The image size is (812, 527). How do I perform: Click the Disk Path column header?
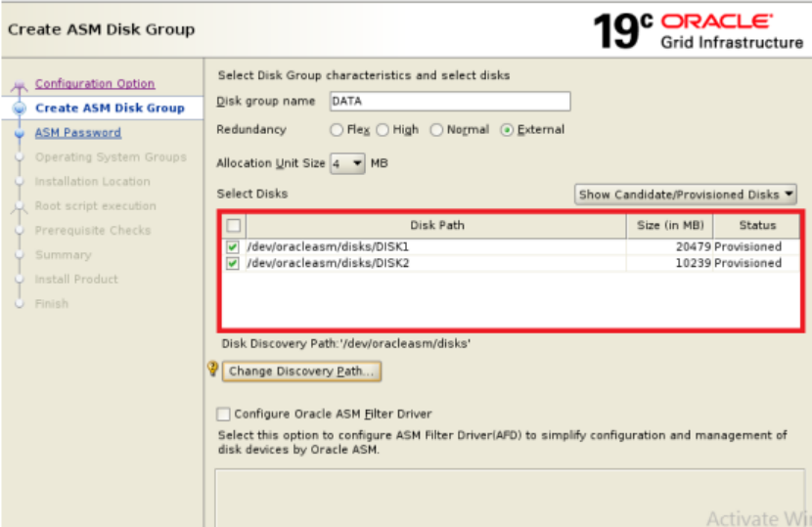tap(436, 226)
